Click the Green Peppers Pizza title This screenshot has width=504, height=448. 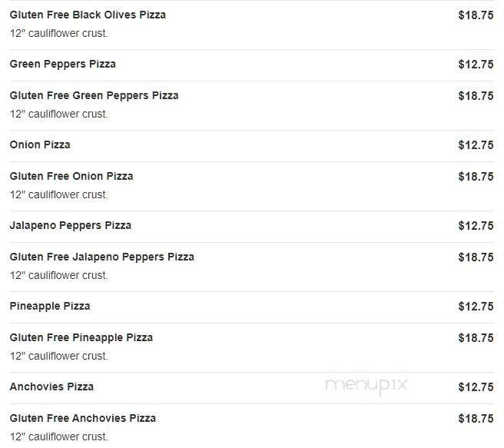(x=63, y=64)
